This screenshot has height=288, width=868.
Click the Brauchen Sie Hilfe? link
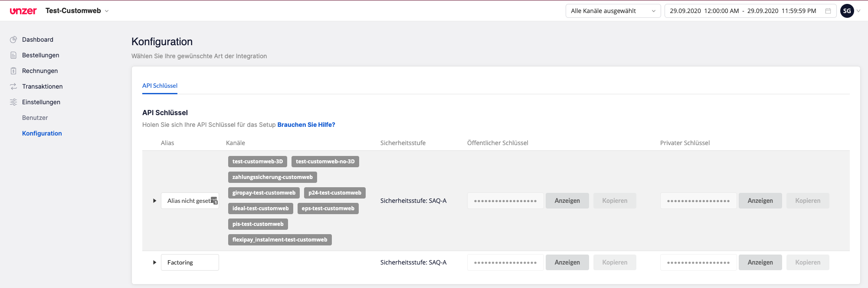click(x=306, y=125)
